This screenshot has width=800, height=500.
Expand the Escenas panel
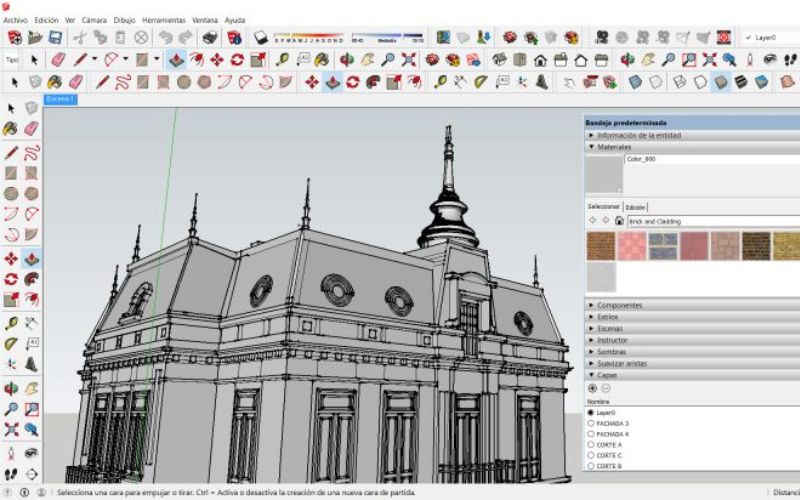[x=692, y=329]
